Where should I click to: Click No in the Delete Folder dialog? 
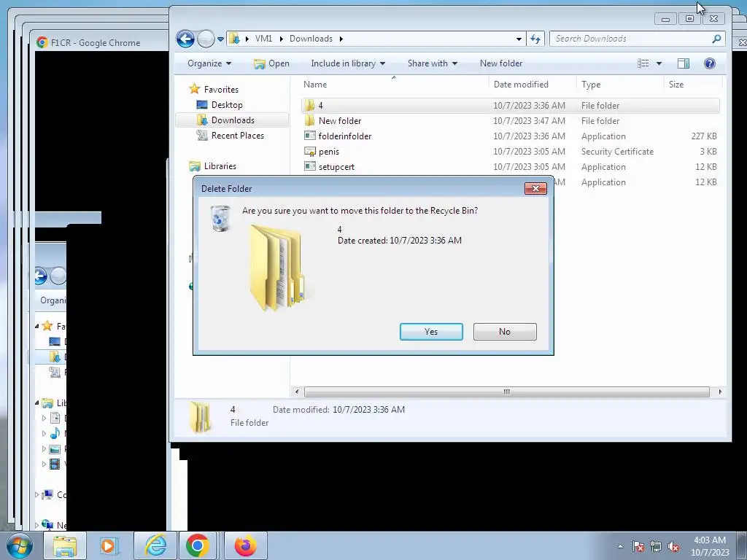(x=505, y=332)
